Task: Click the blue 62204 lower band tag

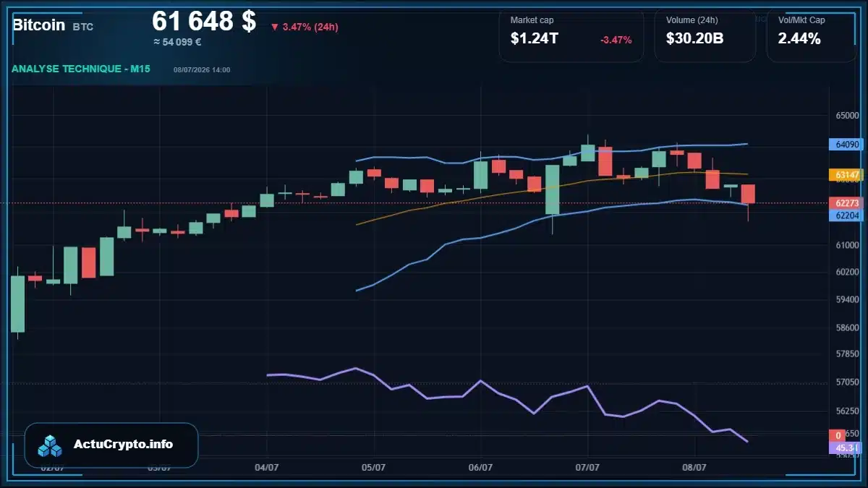Action: [x=846, y=215]
